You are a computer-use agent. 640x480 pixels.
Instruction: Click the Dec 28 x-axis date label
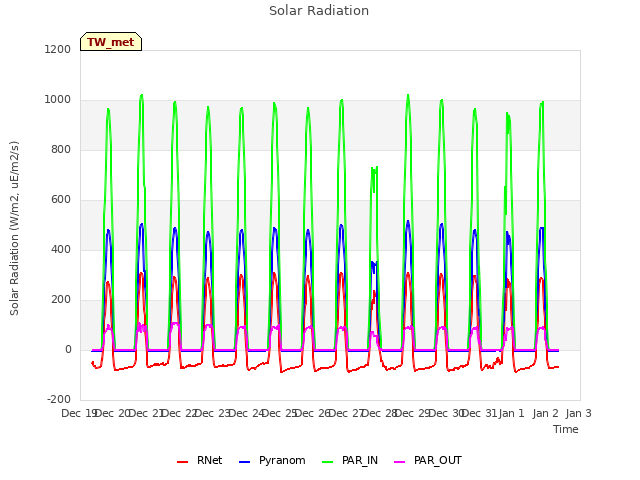click(380, 413)
